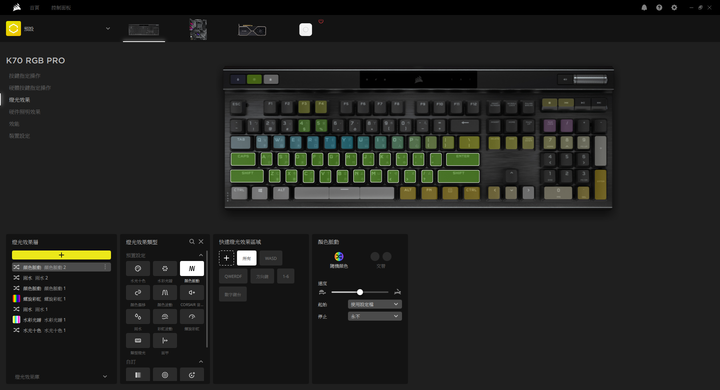Screen dimensions: 720x390
Task: Select the white square device thumbnail
Action: (x=305, y=30)
